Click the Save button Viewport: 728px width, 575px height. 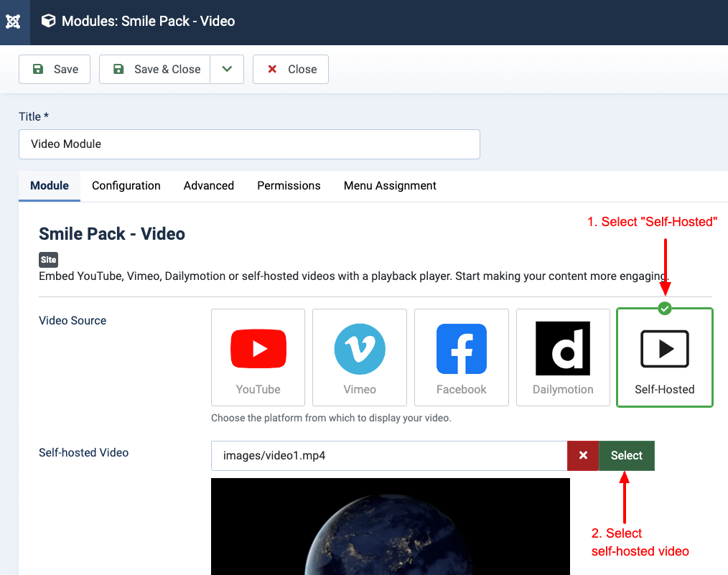tap(55, 69)
